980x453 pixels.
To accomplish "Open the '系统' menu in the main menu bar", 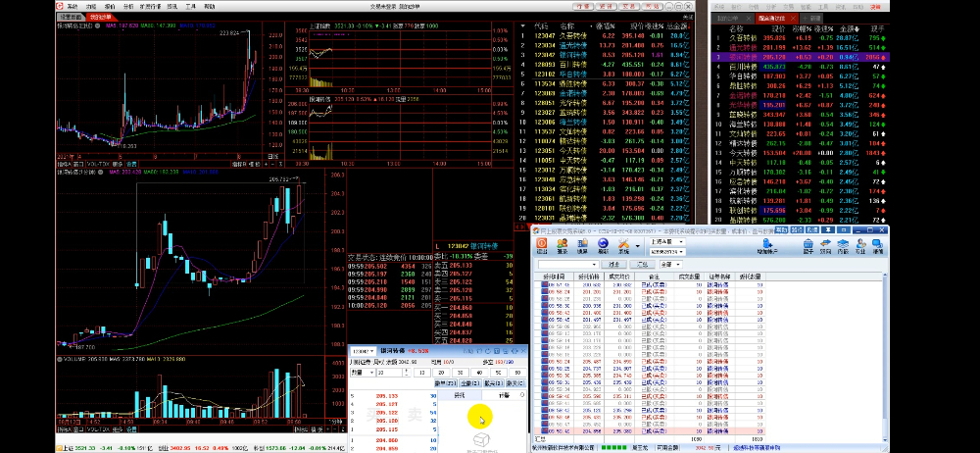I will [72, 6].
